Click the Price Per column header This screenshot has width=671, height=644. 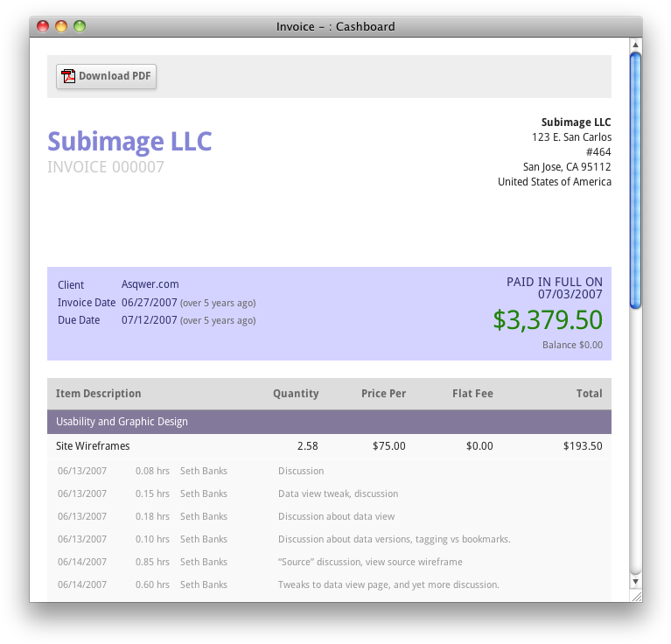point(383,394)
